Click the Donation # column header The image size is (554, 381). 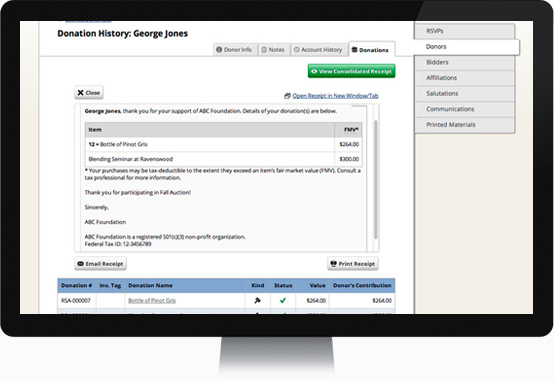click(x=77, y=285)
